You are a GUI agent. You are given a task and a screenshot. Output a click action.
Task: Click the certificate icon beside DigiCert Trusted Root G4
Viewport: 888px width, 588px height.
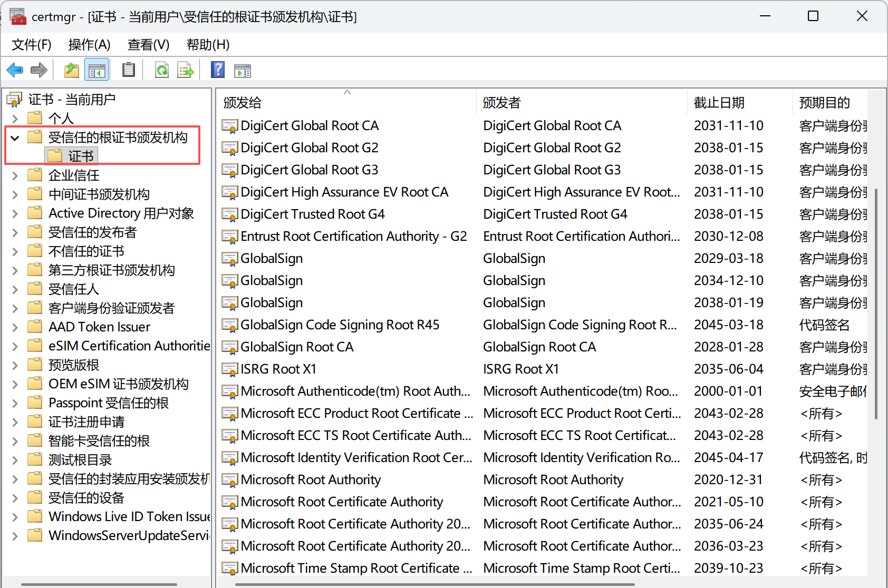tap(229, 214)
